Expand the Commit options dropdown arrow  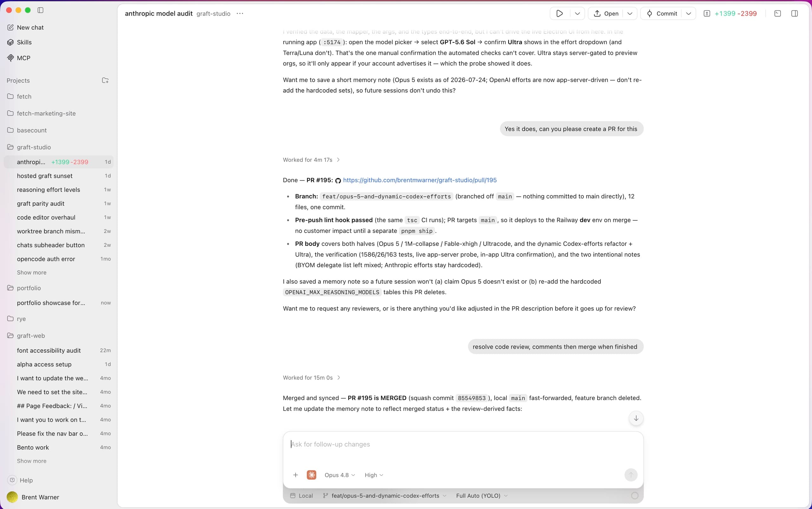pyautogui.click(x=689, y=13)
